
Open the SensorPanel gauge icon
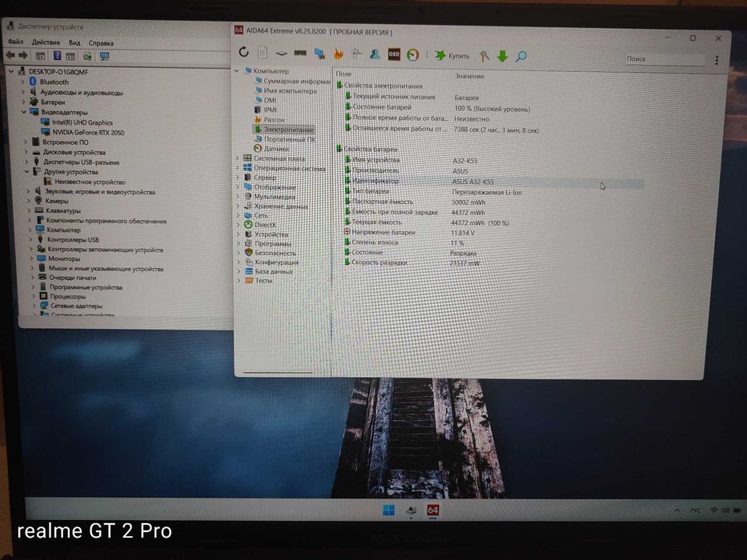[x=413, y=54]
